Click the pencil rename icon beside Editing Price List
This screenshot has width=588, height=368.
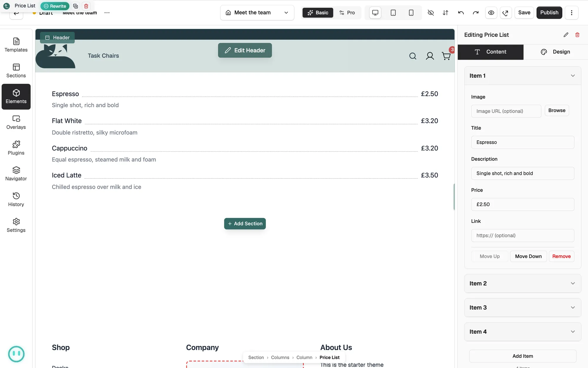tap(566, 35)
